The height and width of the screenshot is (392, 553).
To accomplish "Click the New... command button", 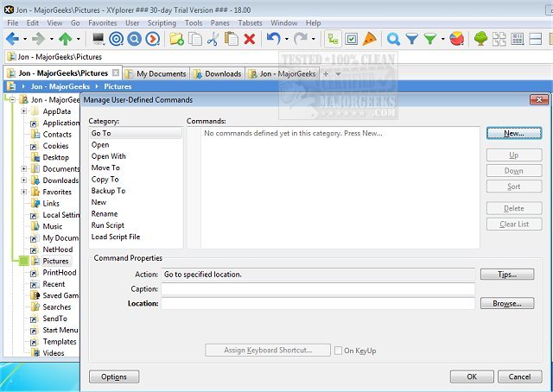I will 514,133.
